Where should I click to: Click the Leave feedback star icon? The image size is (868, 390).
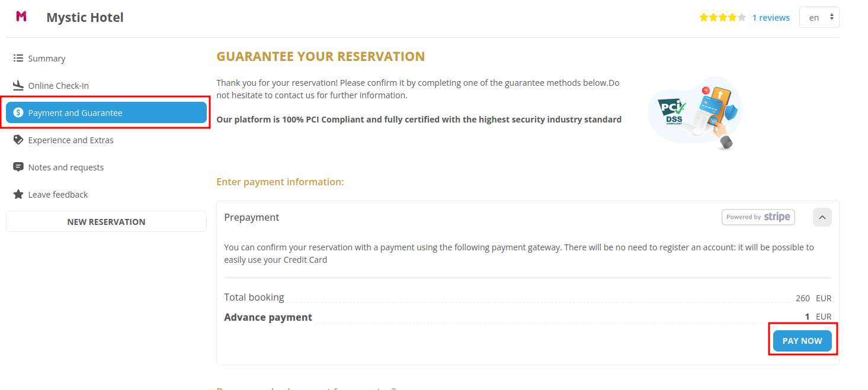(x=18, y=194)
